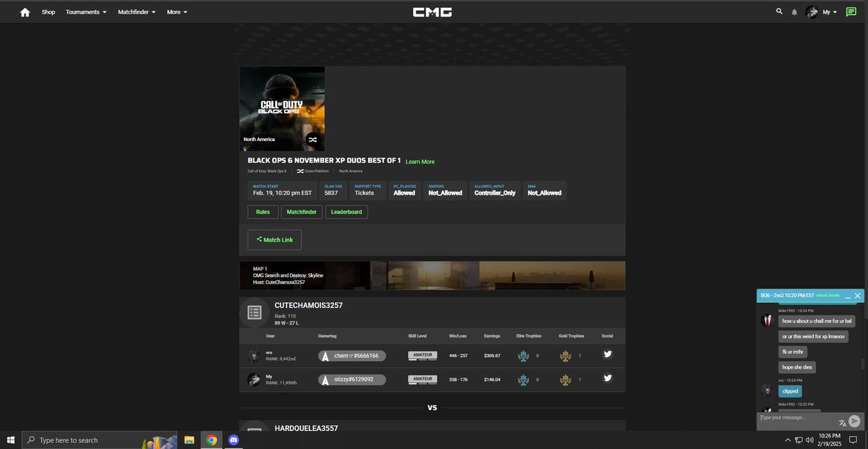
Task: Open vro's Twitter social icon
Action: tap(608, 355)
